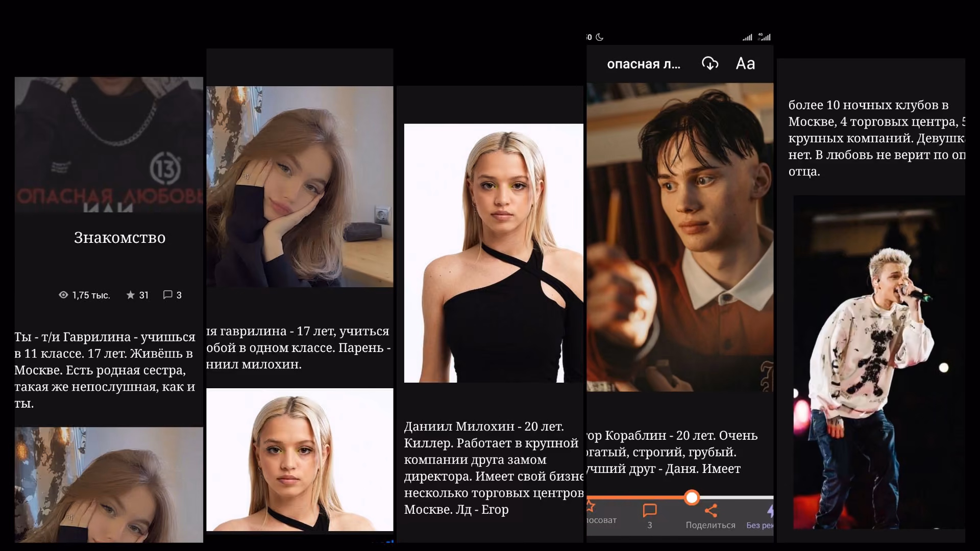Tap the line "Ты - т/и Гаврилина - учишься"
980x551 pixels.
click(x=105, y=337)
